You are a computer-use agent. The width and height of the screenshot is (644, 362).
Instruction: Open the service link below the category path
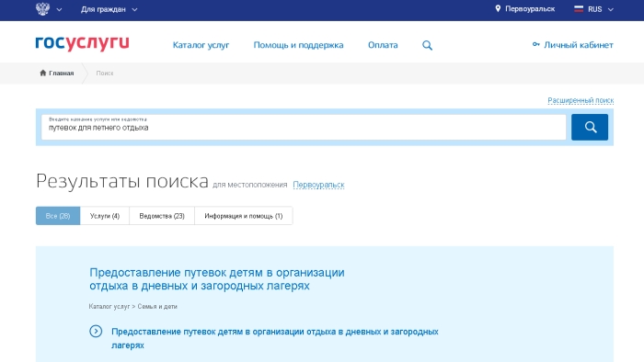click(x=275, y=338)
